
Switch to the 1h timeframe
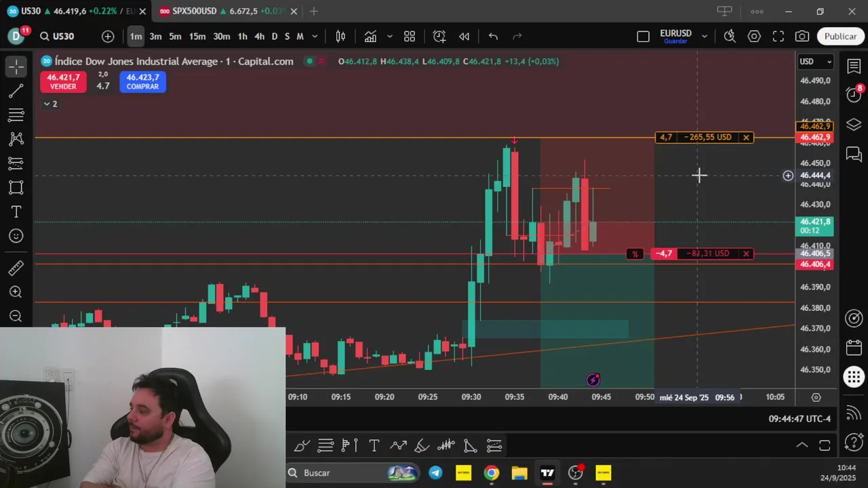(242, 37)
